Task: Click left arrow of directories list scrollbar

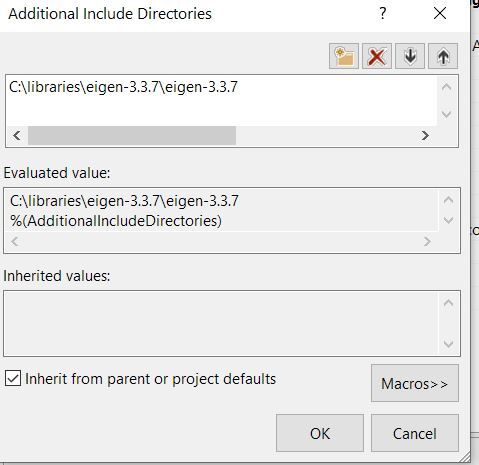Action: tap(17, 135)
